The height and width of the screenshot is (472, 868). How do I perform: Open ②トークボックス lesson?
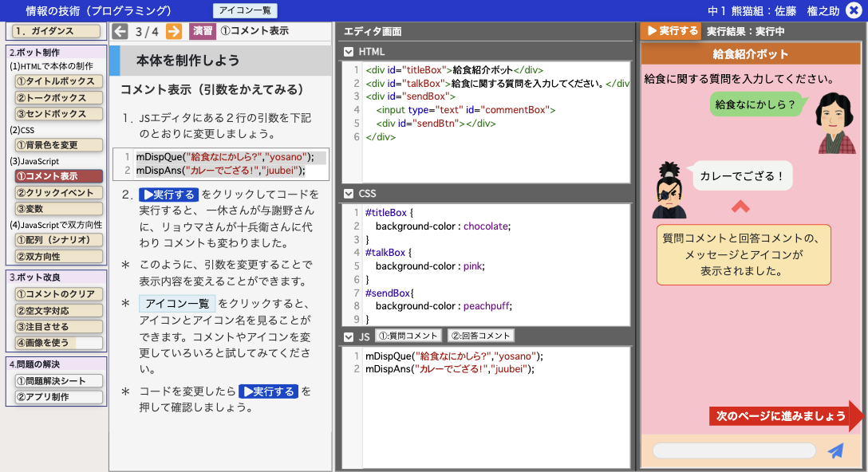tap(59, 98)
